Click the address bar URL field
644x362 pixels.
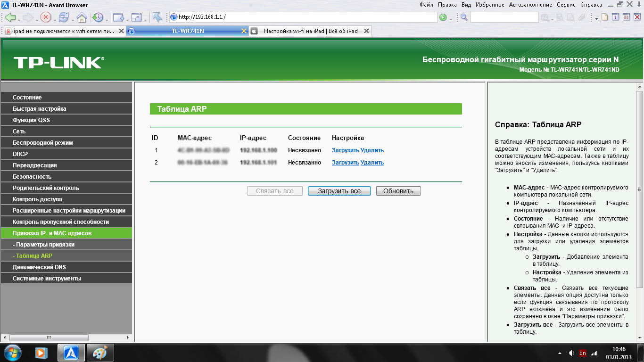pos(306,17)
